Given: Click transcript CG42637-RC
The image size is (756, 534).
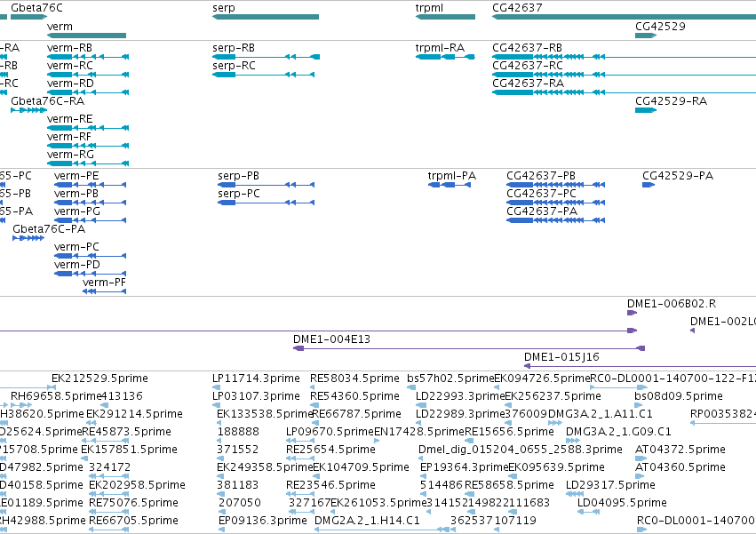Looking at the screenshot, I should coord(528,66).
